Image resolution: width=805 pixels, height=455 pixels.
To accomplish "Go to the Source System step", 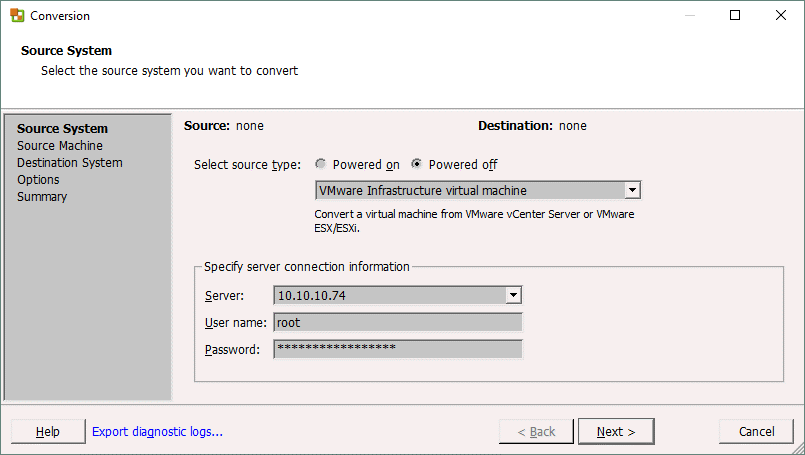I will [x=62, y=129].
